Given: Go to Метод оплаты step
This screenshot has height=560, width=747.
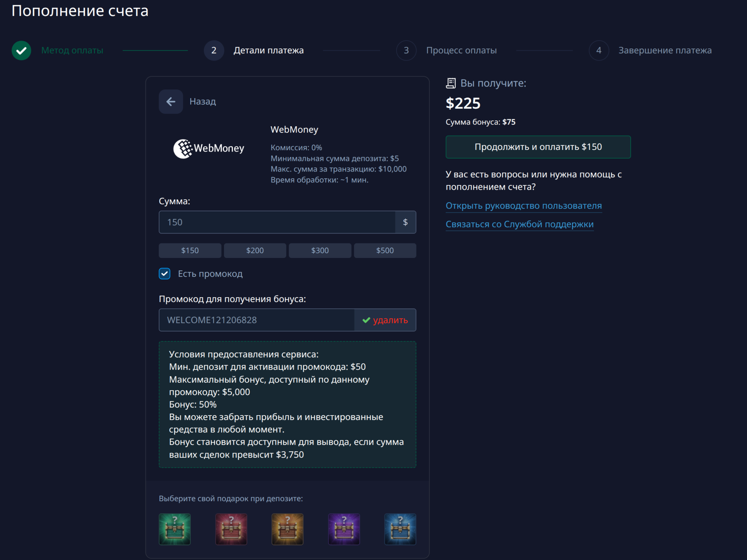Looking at the screenshot, I should (72, 50).
